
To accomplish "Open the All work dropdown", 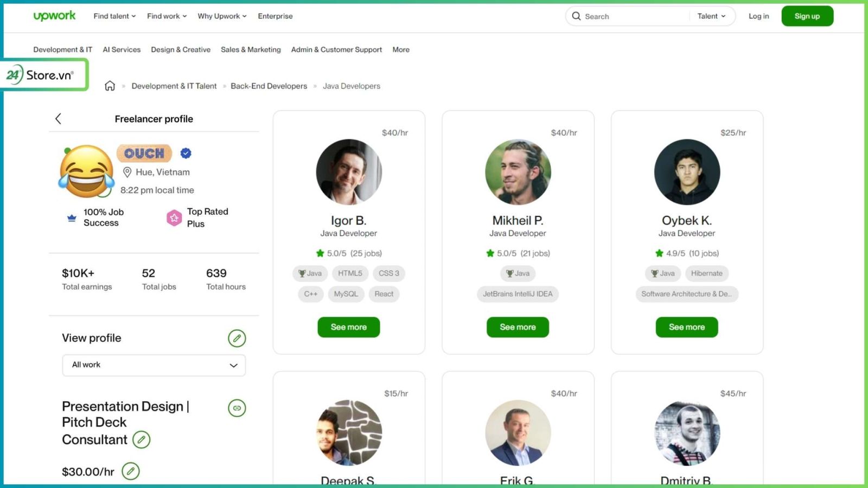I will coord(154,365).
